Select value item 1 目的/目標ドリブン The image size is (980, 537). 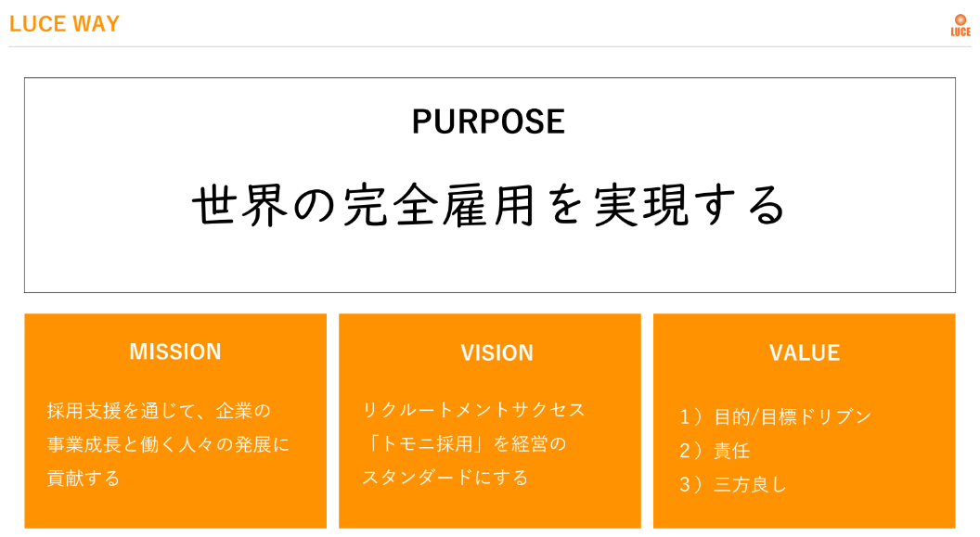(776, 416)
